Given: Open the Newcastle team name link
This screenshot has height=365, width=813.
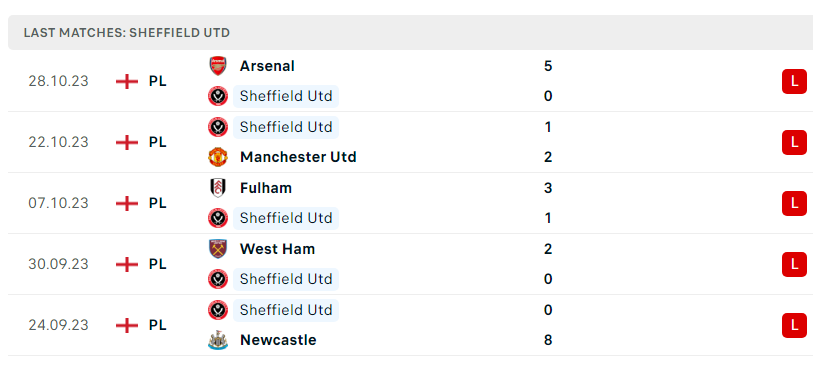Looking at the screenshot, I should click(x=278, y=340).
